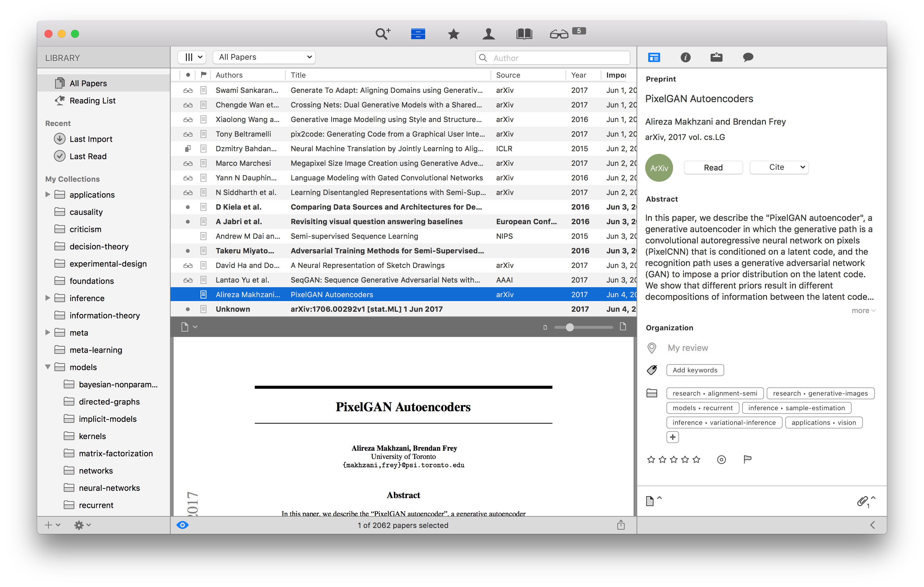The width and height of the screenshot is (924, 587).
Task: Switch to the Info tab in inspector
Action: coord(685,57)
